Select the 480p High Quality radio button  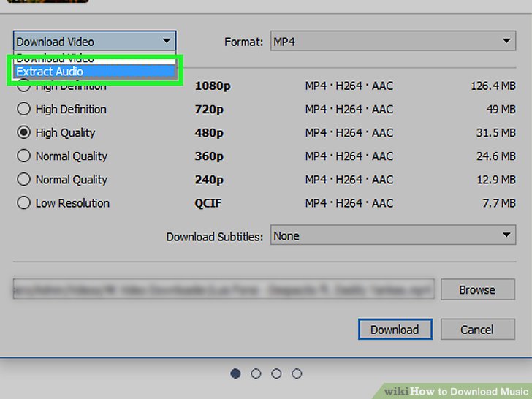[x=23, y=132]
